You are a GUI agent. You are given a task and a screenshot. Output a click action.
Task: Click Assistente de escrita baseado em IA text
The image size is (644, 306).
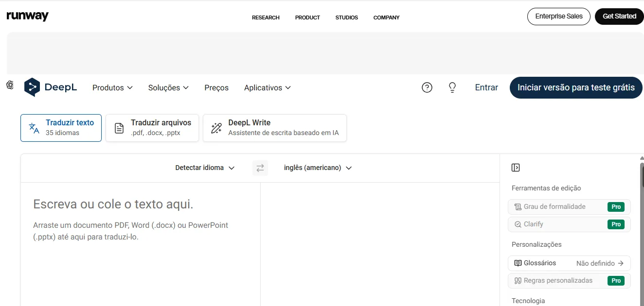[x=284, y=133]
